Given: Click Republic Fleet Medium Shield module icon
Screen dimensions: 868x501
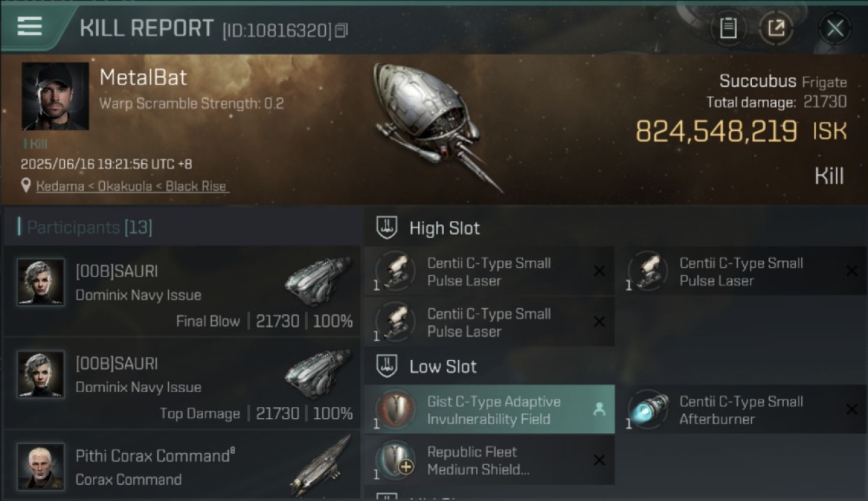Looking at the screenshot, I should click(395, 460).
